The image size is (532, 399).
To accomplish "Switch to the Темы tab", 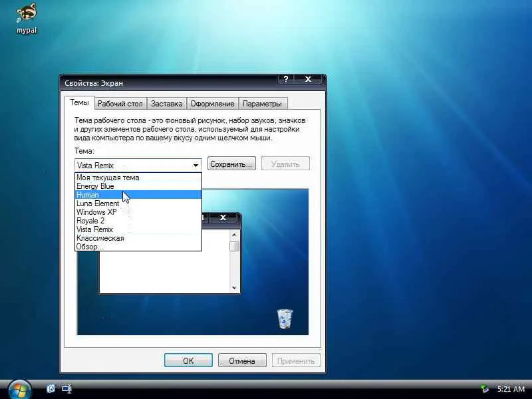I will [x=79, y=102].
